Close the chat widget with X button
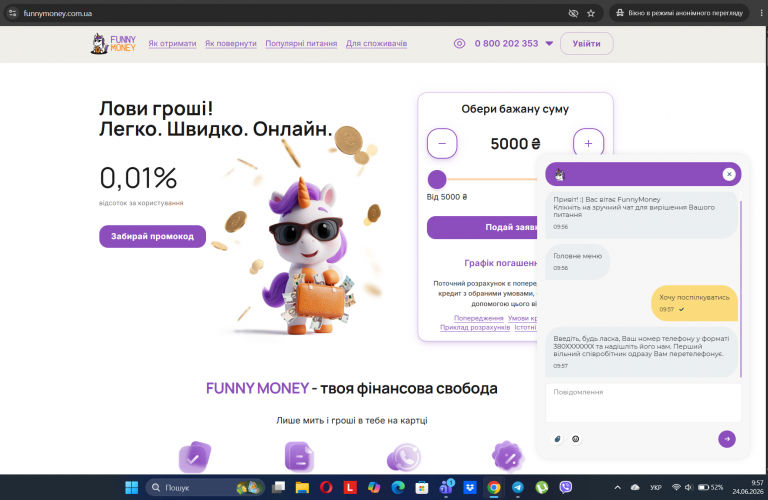 point(729,174)
